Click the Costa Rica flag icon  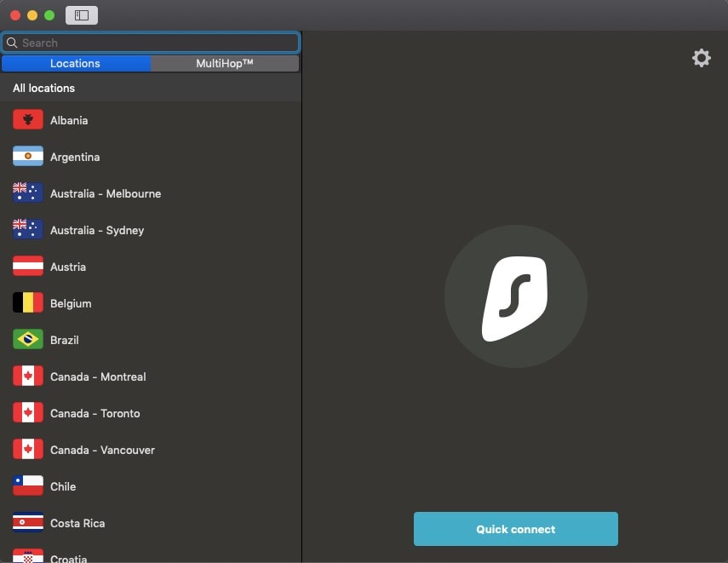[x=28, y=523]
